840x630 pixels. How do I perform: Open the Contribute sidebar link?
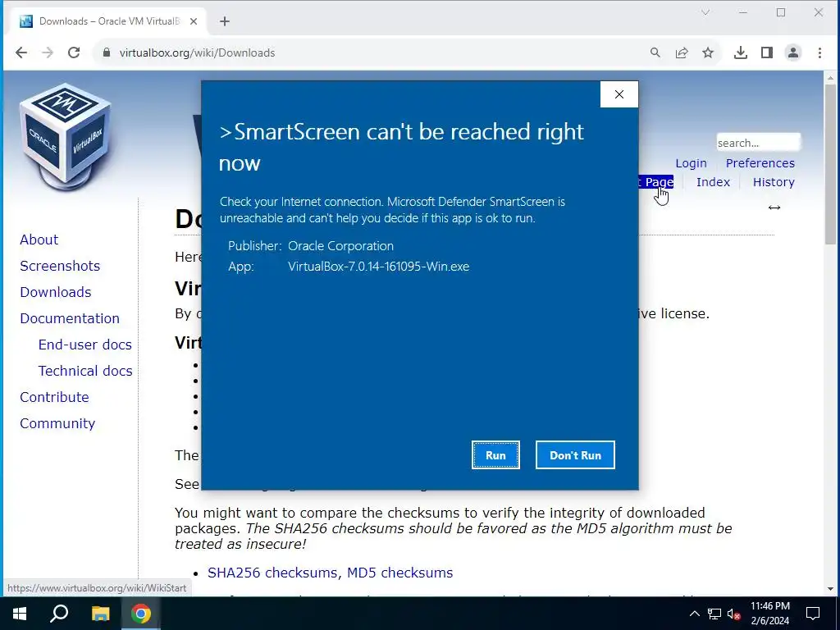click(55, 397)
